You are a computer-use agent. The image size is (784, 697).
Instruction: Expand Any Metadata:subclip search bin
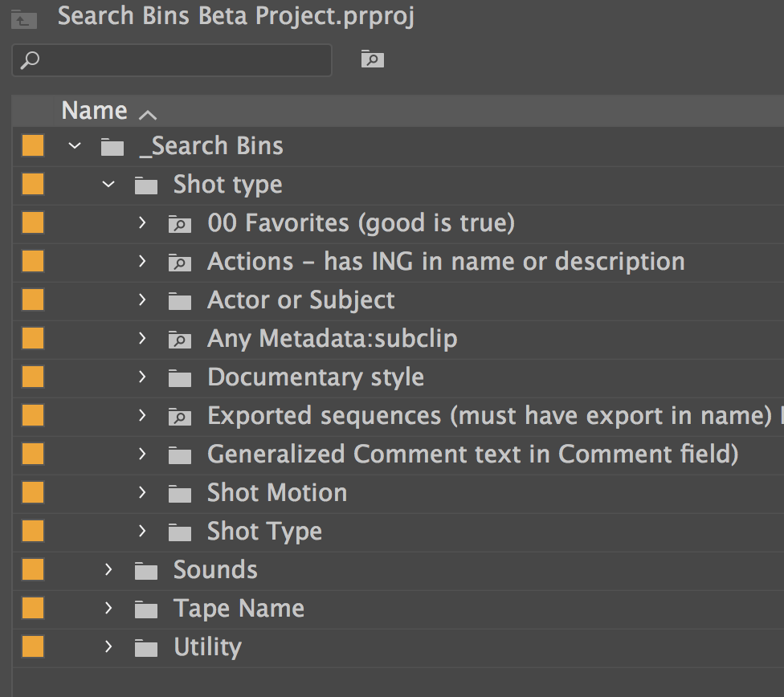(x=142, y=338)
